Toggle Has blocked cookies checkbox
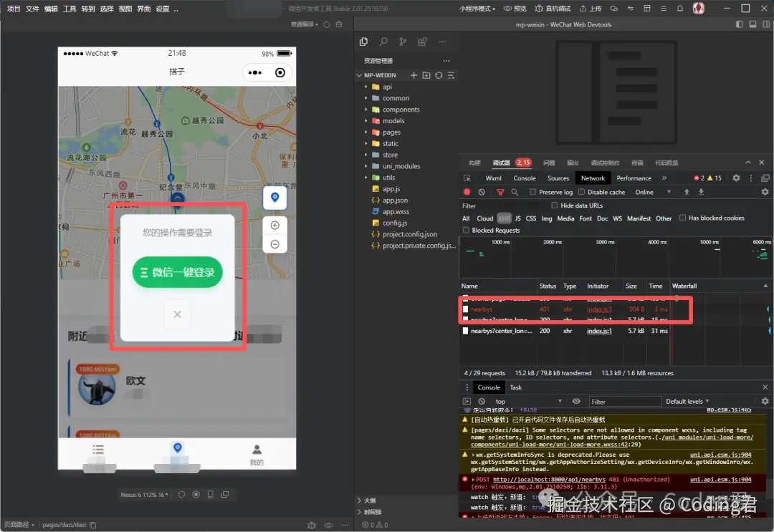The image size is (774, 532). click(x=683, y=218)
